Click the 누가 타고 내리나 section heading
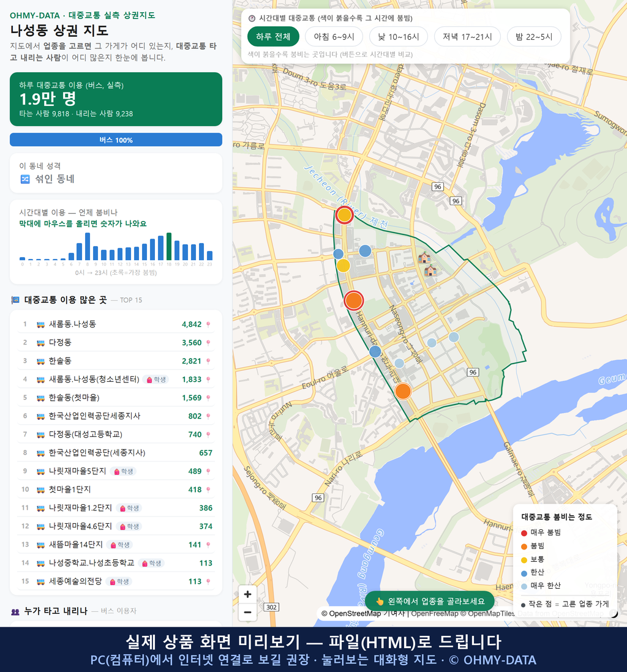The height and width of the screenshot is (672, 627). pyautogui.click(x=56, y=611)
